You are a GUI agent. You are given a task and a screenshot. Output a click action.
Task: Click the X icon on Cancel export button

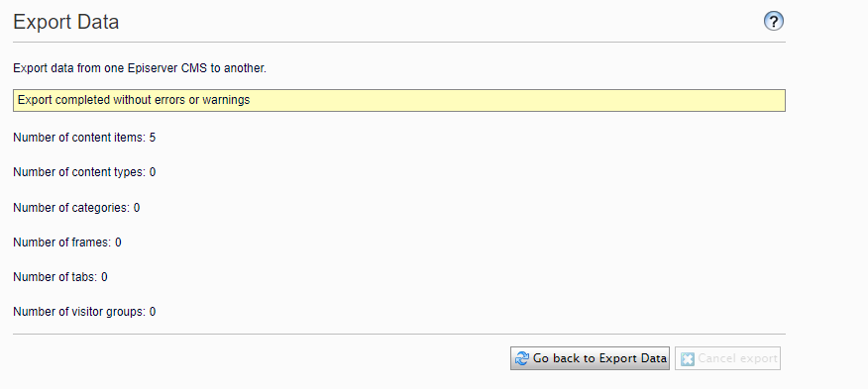pos(687,358)
